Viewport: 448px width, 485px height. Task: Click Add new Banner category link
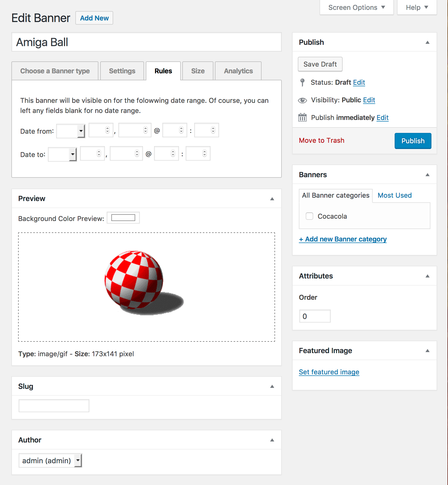[x=343, y=239]
